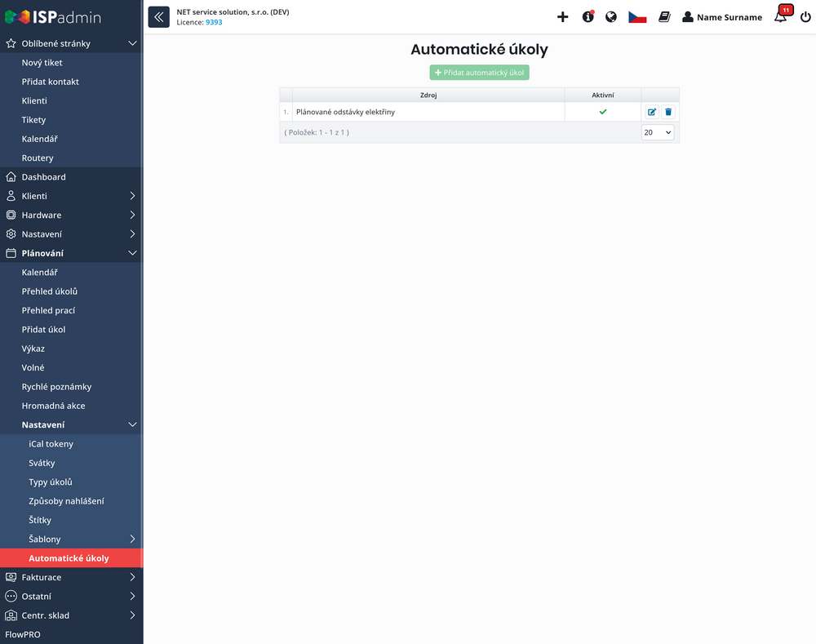The image size is (816, 644).
Task: Open Přehled úkolů in sidebar
Action: [50, 291]
